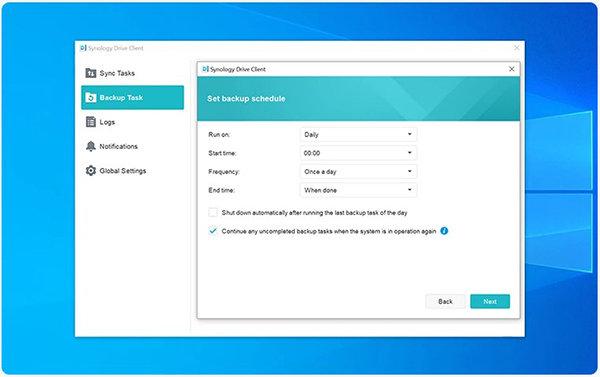Open Global Settings section
Viewport: 600px width, 377px height.
pos(132,171)
